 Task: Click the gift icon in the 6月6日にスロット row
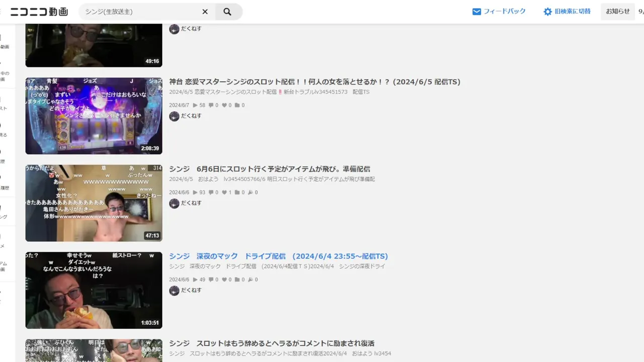[x=251, y=193]
